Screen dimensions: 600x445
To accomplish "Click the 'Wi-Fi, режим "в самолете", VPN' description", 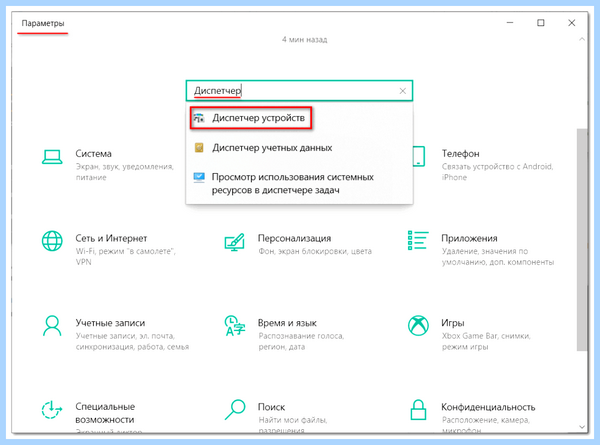I will point(126,257).
